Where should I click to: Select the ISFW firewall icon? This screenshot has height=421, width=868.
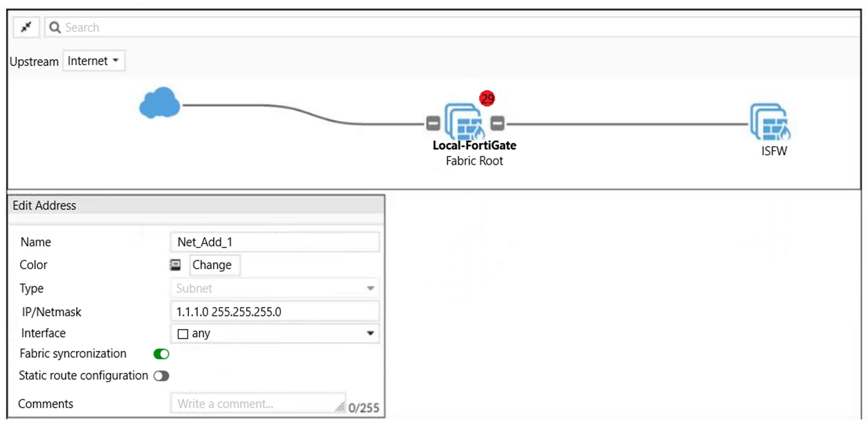[770, 122]
